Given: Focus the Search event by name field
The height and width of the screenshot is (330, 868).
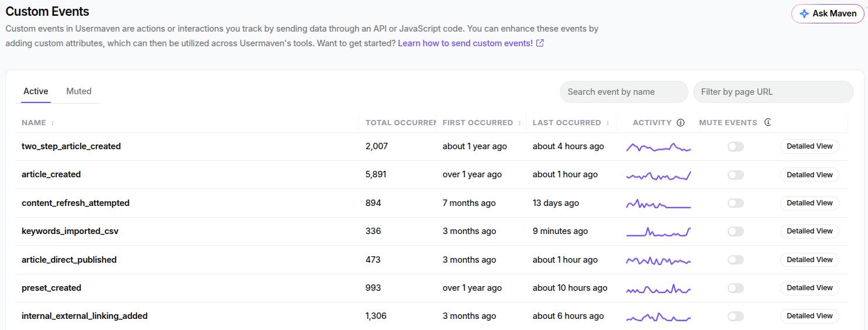Looking at the screenshot, I should tap(624, 92).
